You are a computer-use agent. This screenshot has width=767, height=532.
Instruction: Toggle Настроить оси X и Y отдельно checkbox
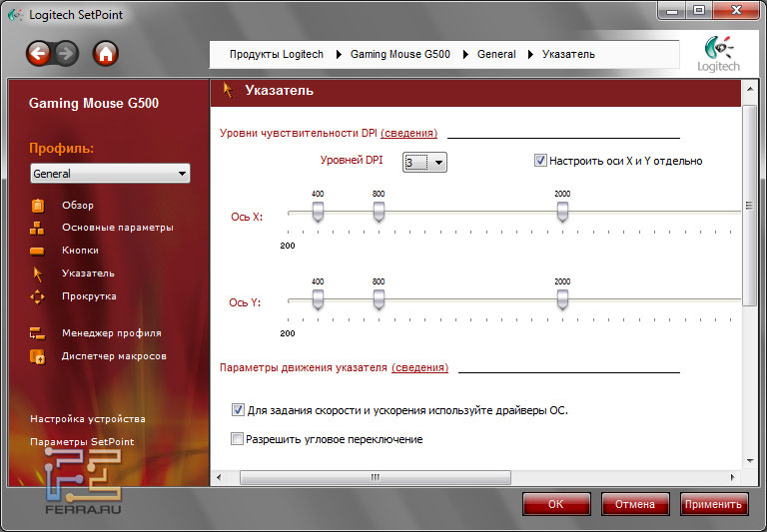click(x=540, y=161)
